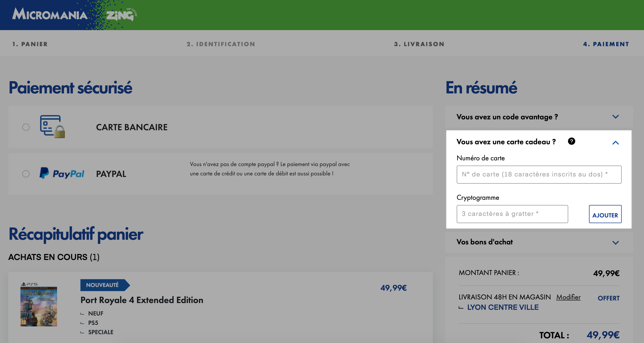Viewport: 644px width, 343px height.
Task: Collapse the carte cadeau section
Action: tap(615, 142)
